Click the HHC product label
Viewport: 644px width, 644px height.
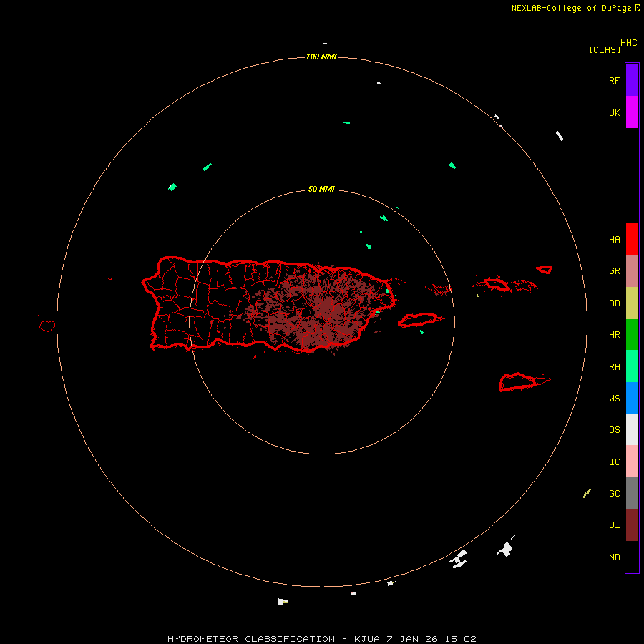(x=628, y=43)
